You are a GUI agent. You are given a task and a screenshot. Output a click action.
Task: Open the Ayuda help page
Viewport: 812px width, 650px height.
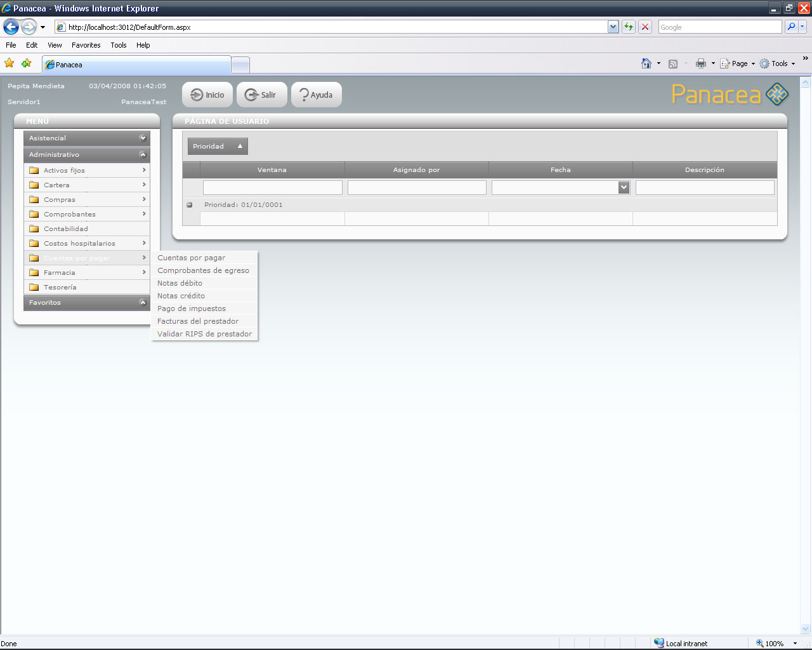[316, 95]
